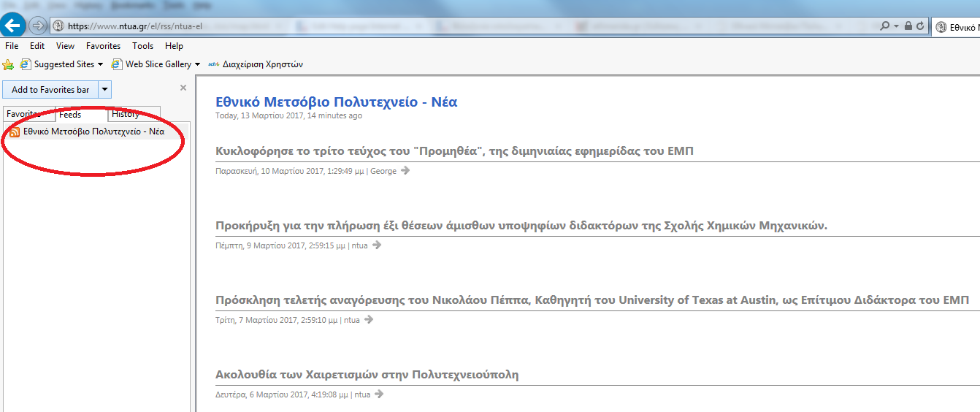Click the arrow next to George

pyautogui.click(x=405, y=171)
